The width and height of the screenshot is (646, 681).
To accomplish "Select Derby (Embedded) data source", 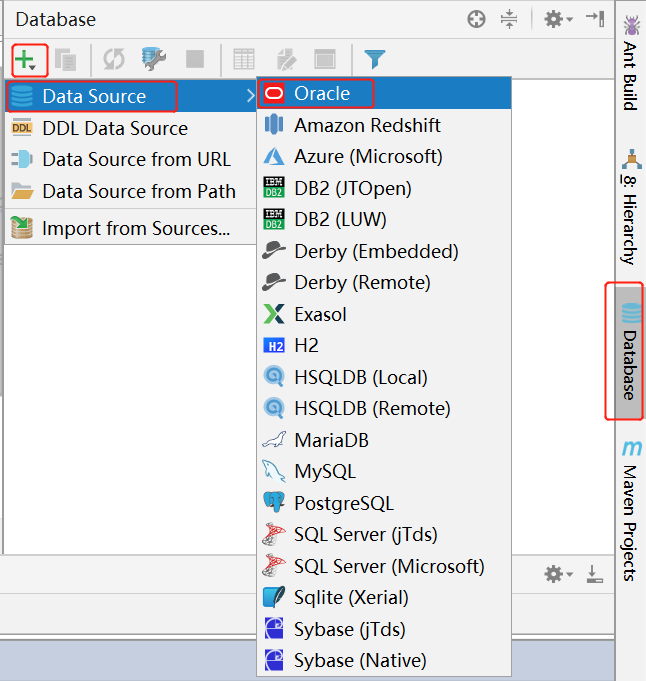I will (x=384, y=251).
